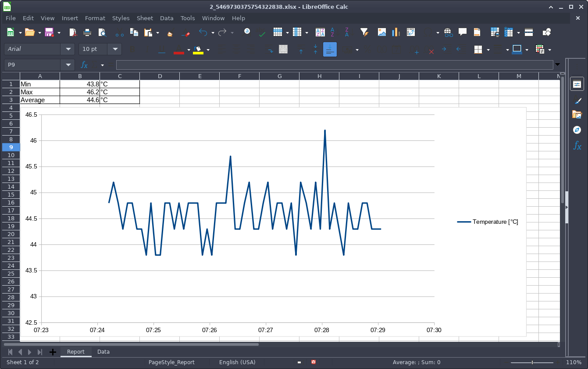This screenshot has height=369, width=588.
Task: Open the Arial font name dropdown
Action: pos(68,49)
